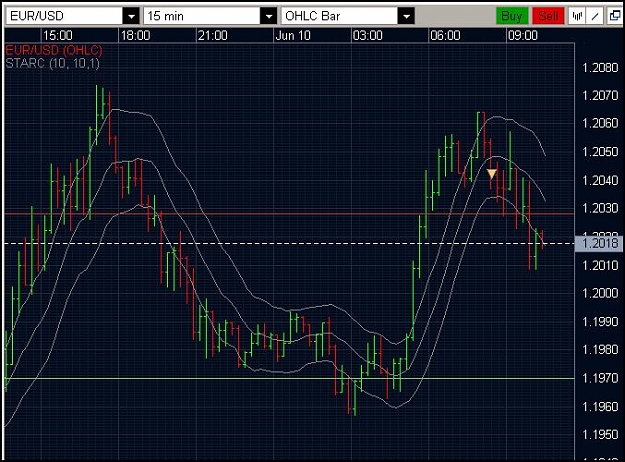Click the Jun 10 date axis label
Viewport: 625px width, 462px height.
click(x=293, y=35)
